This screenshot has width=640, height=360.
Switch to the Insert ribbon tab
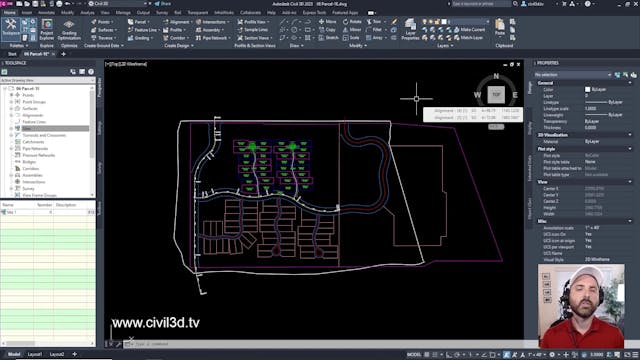tap(27, 13)
